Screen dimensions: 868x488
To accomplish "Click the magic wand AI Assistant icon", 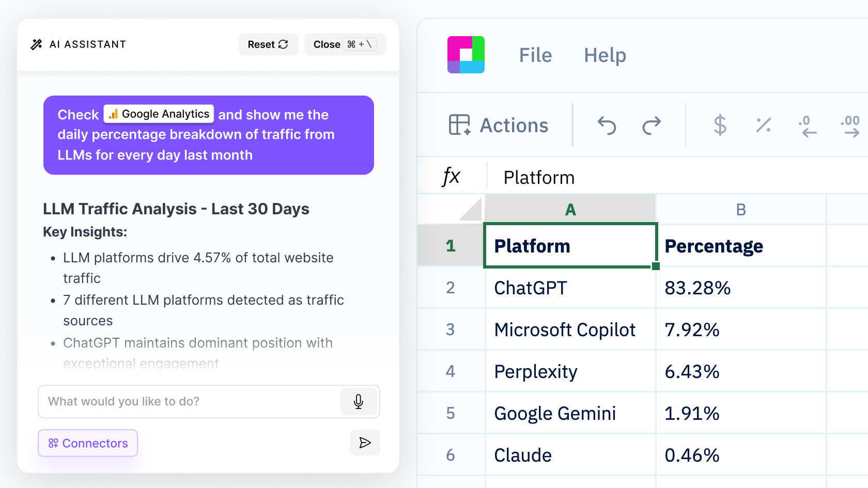I will 36,44.
